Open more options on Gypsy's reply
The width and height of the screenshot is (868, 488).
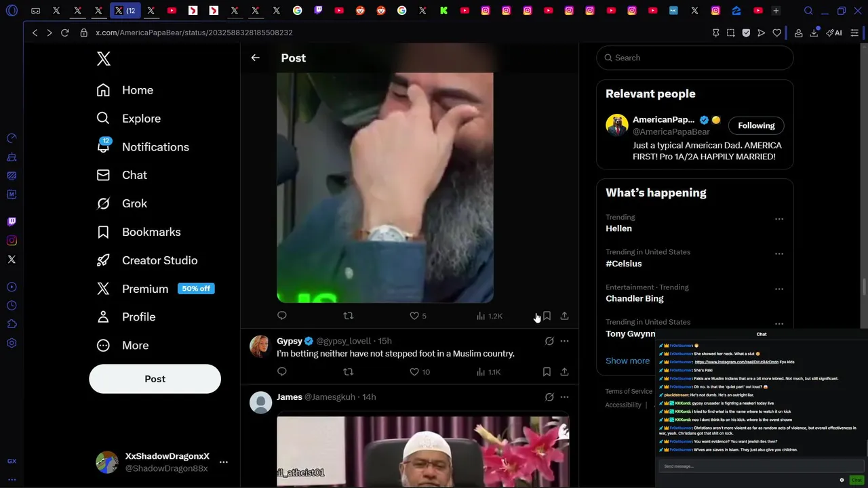click(564, 341)
